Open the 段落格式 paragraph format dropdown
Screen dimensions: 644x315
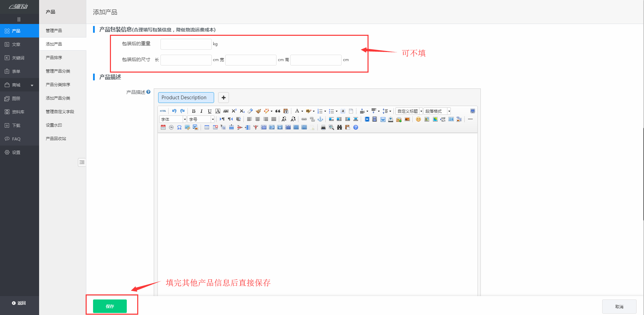click(x=437, y=111)
